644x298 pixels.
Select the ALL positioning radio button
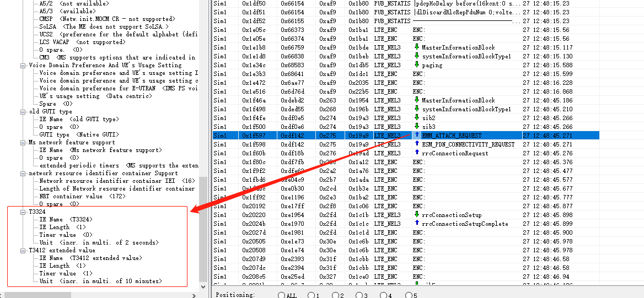(282, 295)
